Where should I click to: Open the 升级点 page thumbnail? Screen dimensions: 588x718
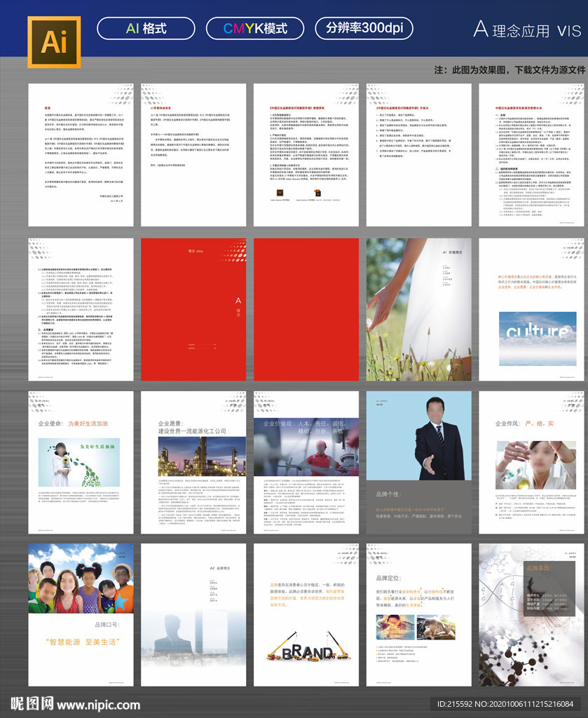tap(418, 155)
